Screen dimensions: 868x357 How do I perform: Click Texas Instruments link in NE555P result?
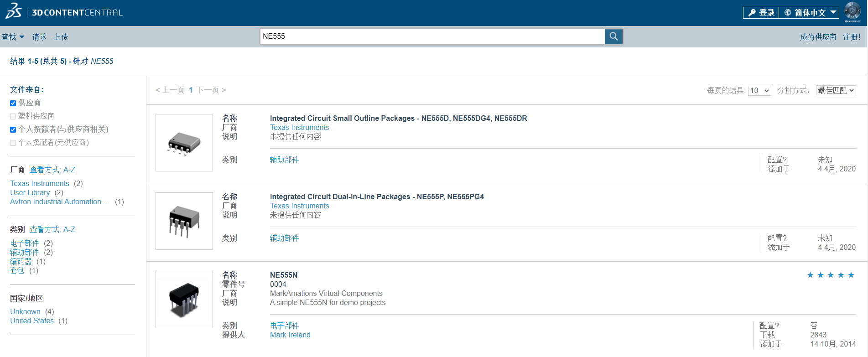(299, 206)
